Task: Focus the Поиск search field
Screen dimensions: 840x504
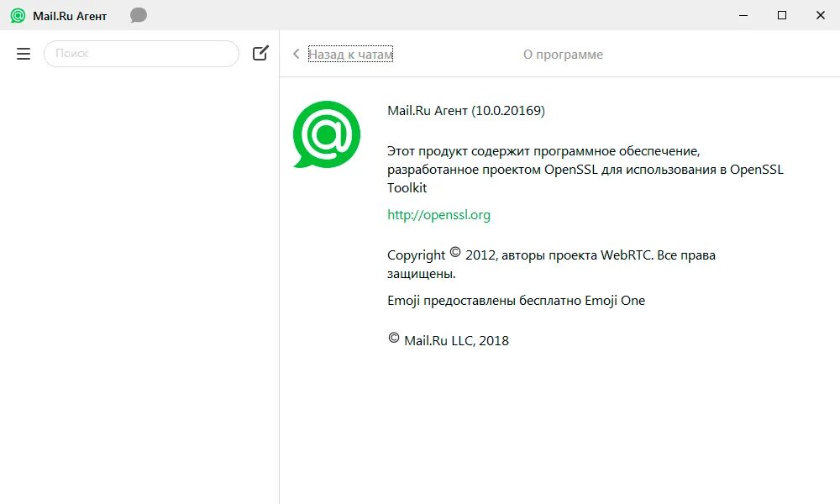Action: (141, 54)
